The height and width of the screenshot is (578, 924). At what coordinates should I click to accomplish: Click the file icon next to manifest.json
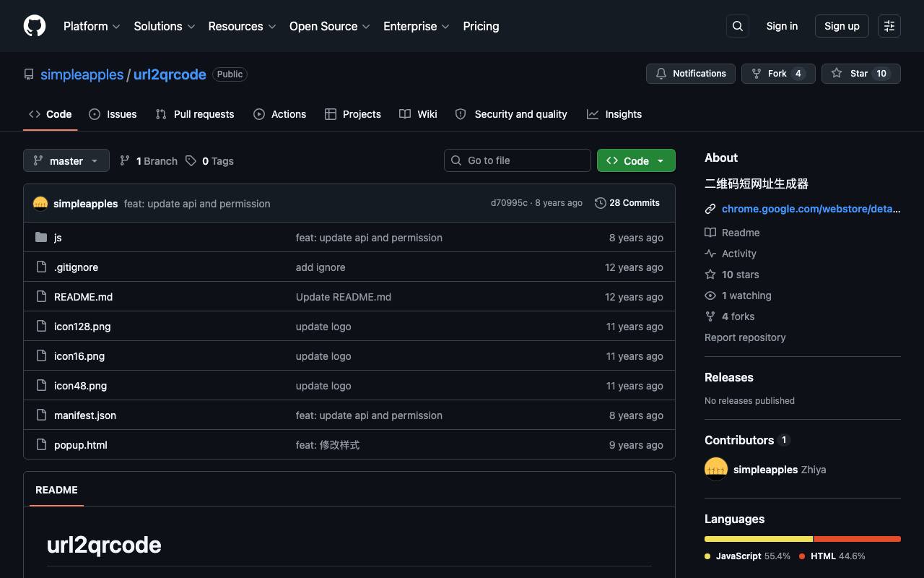point(41,415)
